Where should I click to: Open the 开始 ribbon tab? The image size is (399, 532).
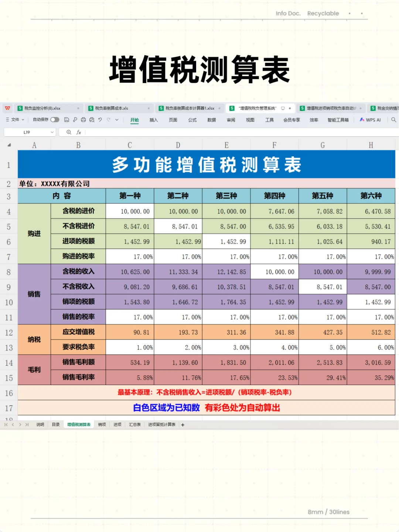[x=134, y=120]
